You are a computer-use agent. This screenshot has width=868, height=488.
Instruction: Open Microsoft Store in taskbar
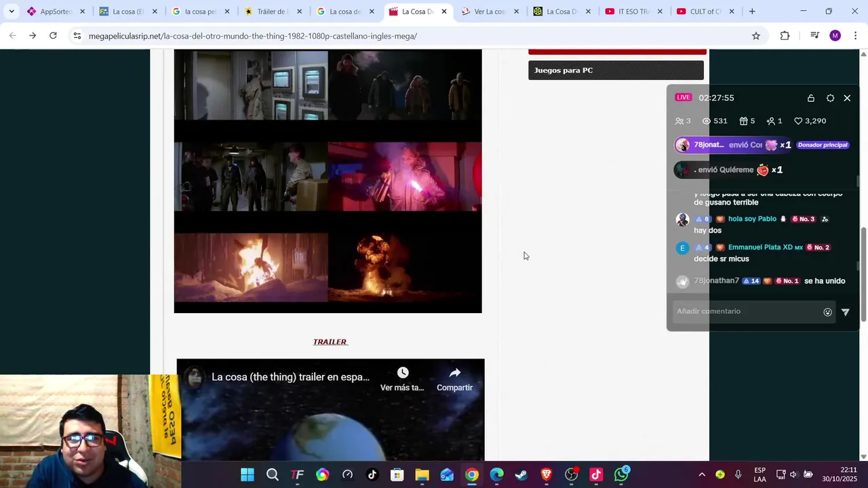point(397,475)
